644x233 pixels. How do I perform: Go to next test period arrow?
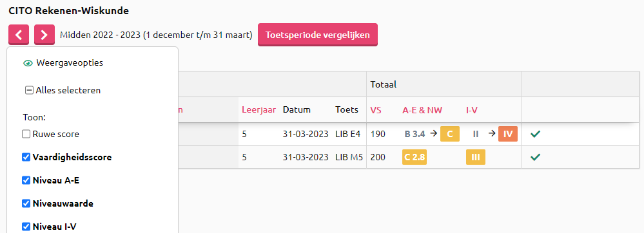(44, 35)
